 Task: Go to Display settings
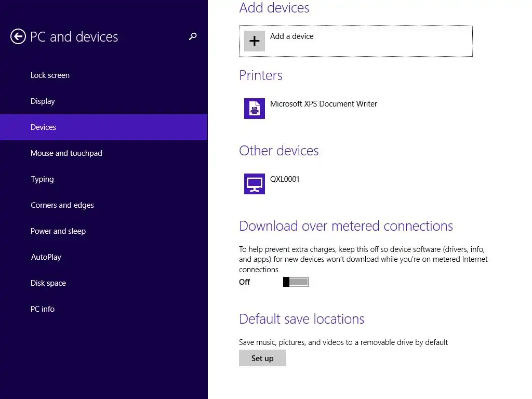coord(43,101)
